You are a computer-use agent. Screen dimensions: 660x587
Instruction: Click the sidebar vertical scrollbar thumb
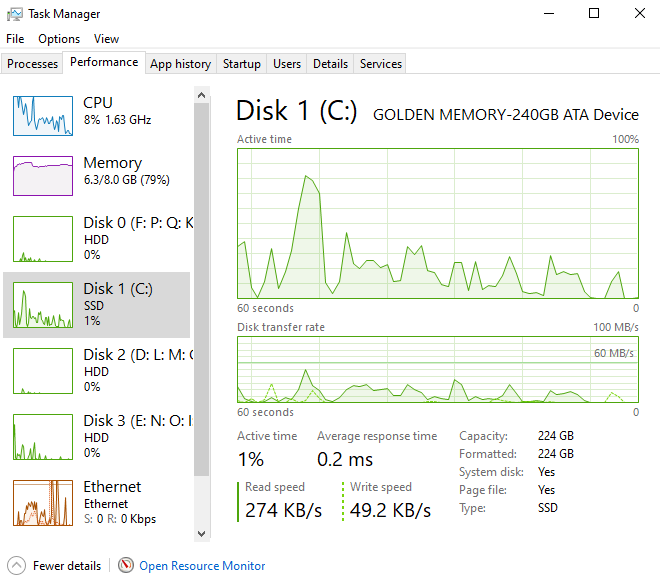tap(201, 290)
